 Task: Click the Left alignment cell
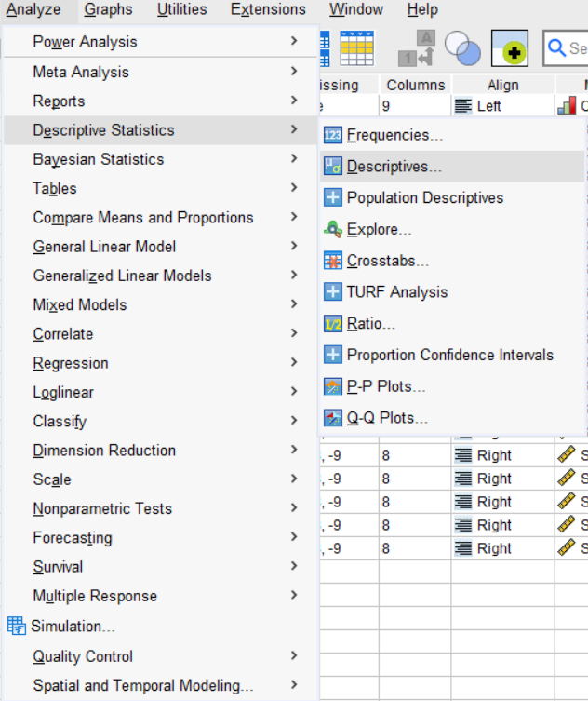pyautogui.click(x=503, y=106)
